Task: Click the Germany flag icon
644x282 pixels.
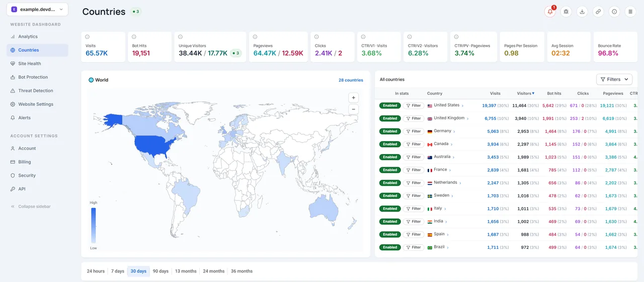Action: click(x=430, y=131)
